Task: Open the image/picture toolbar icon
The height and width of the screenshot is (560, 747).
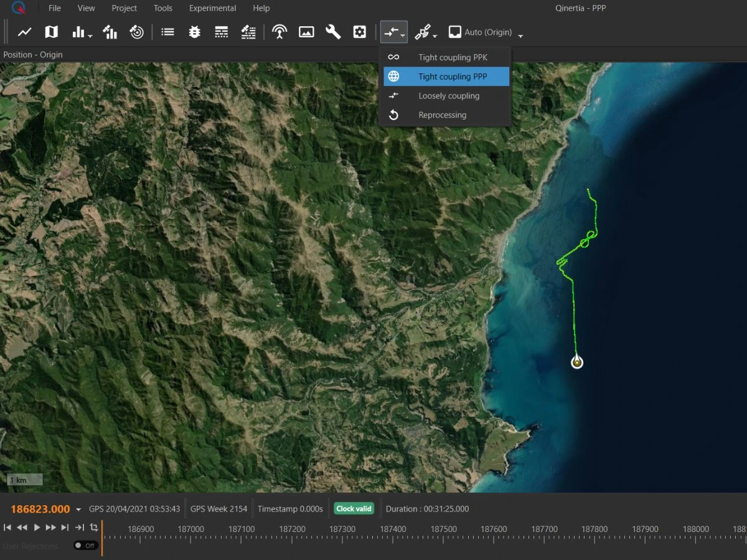Action: 306,32
